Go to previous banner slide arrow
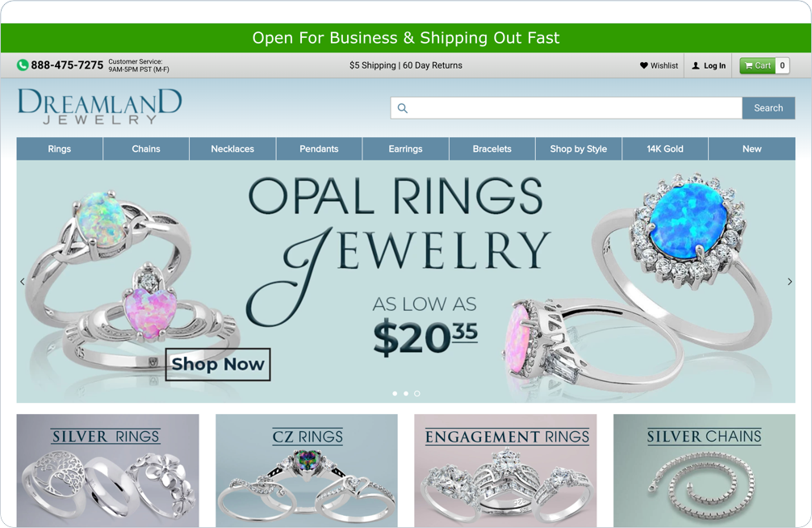Screen dimensions: 812x528 coord(23,282)
